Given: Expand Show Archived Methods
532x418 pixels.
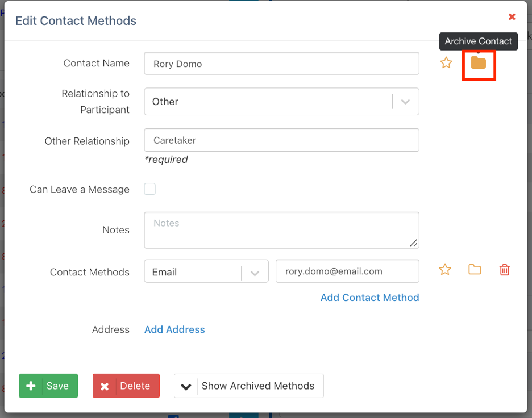Looking at the screenshot, I should click(249, 386).
